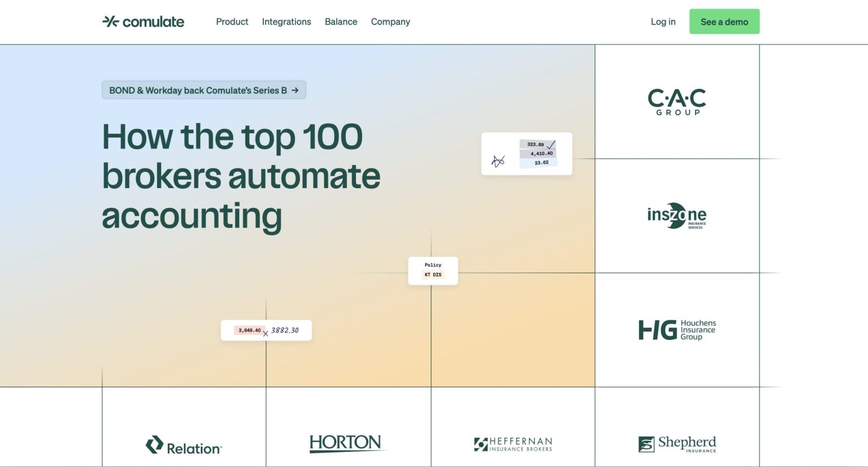Click the CAC Group logo
The image size is (868, 467).
coord(677,102)
